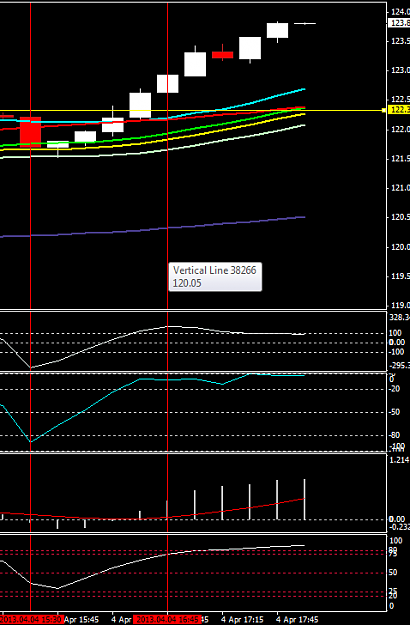Click the tallest rightmost MACD histogram bar
The height and width of the screenshot is (625, 410).
point(305,499)
